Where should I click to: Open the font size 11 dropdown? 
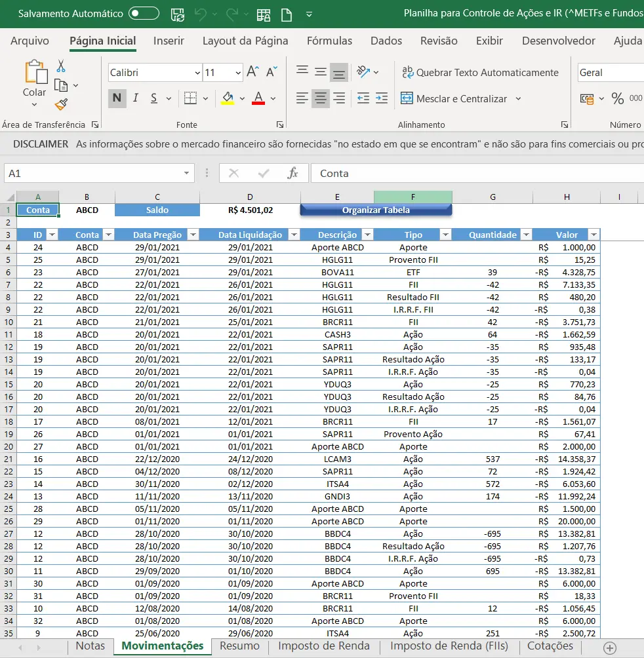click(238, 73)
